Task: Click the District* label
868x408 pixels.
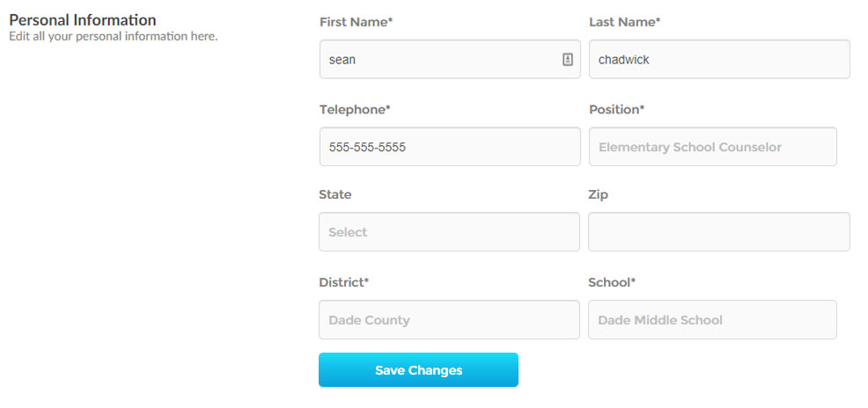Action: pyautogui.click(x=344, y=282)
